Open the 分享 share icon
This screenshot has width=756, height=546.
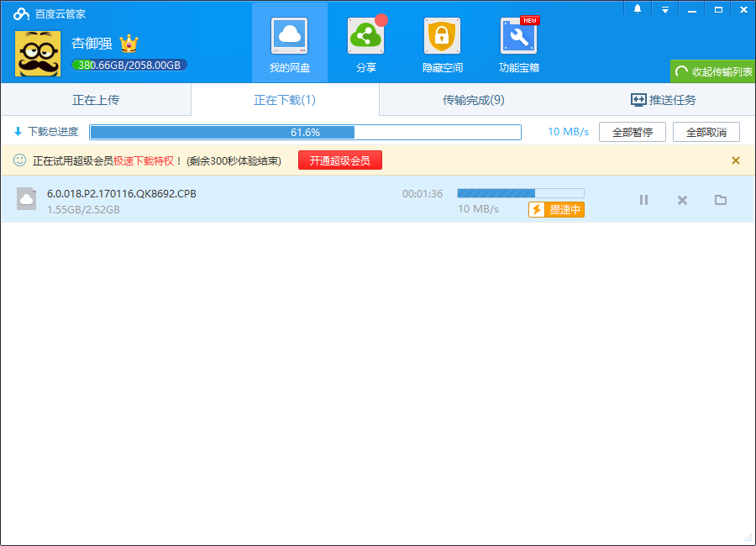[366, 37]
